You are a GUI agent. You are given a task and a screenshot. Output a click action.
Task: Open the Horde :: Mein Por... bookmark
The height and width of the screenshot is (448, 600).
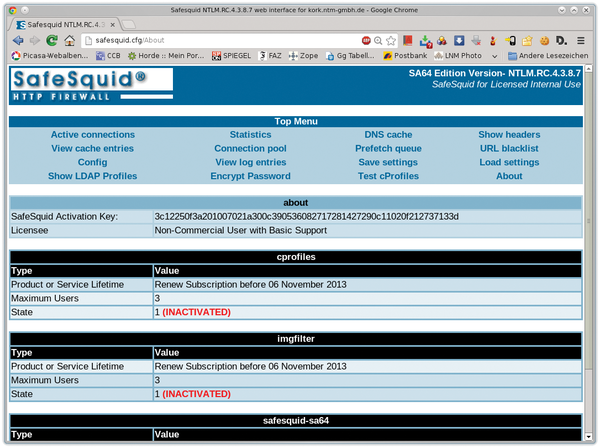(x=166, y=56)
